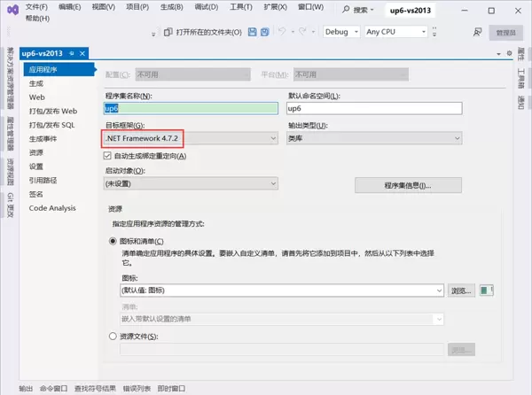Viewport: 532px width, 395px height.
Task: Switch to the 引用路径 settings tab
Action: pos(43,180)
